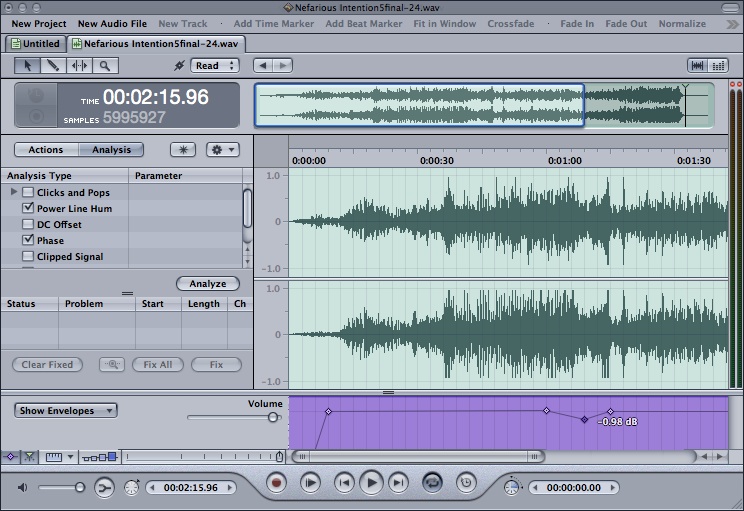Enable the Clicks and Pops checkbox
This screenshot has height=511, width=744.
28,192
